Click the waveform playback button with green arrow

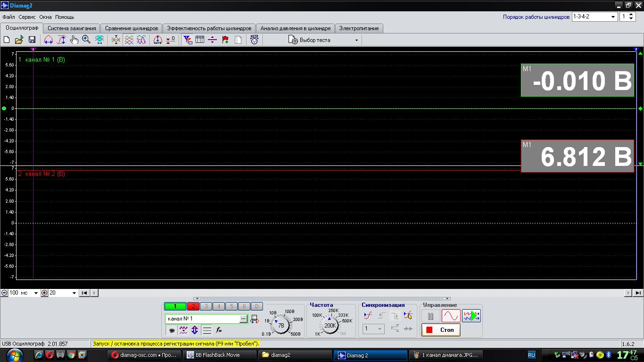coord(471,316)
